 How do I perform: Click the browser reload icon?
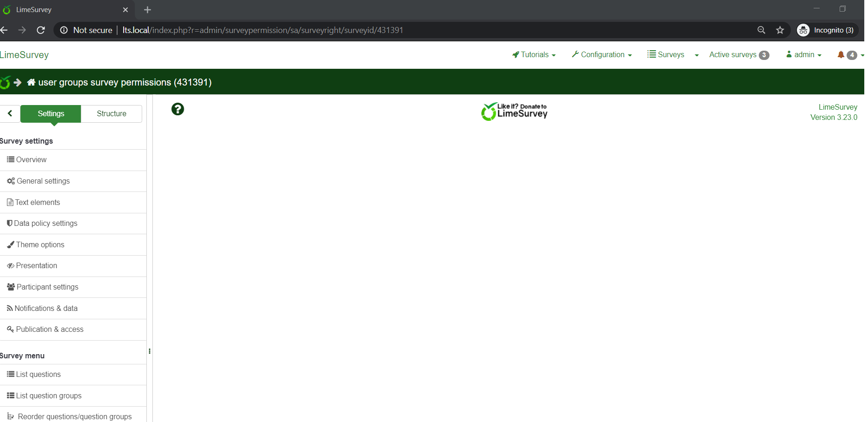point(41,30)
